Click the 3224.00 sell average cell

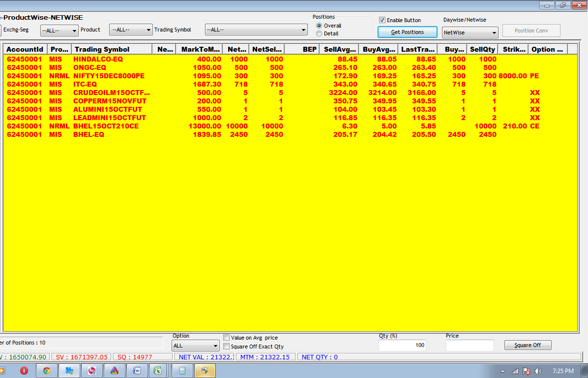point(343,93)
